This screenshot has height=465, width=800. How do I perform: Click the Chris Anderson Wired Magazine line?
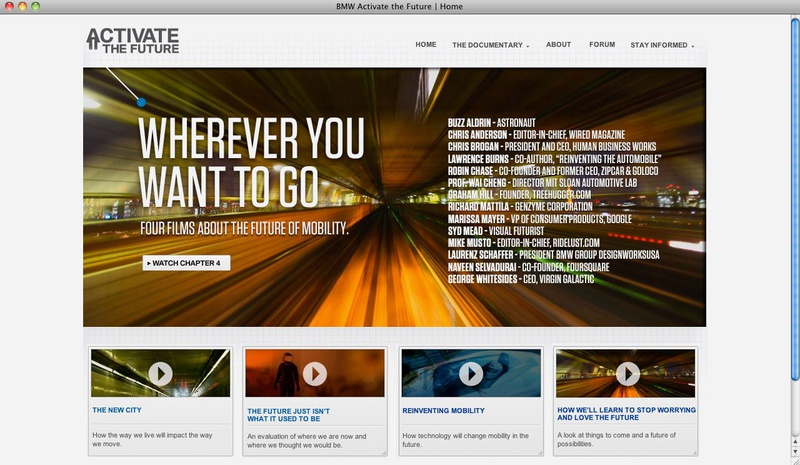536,135
